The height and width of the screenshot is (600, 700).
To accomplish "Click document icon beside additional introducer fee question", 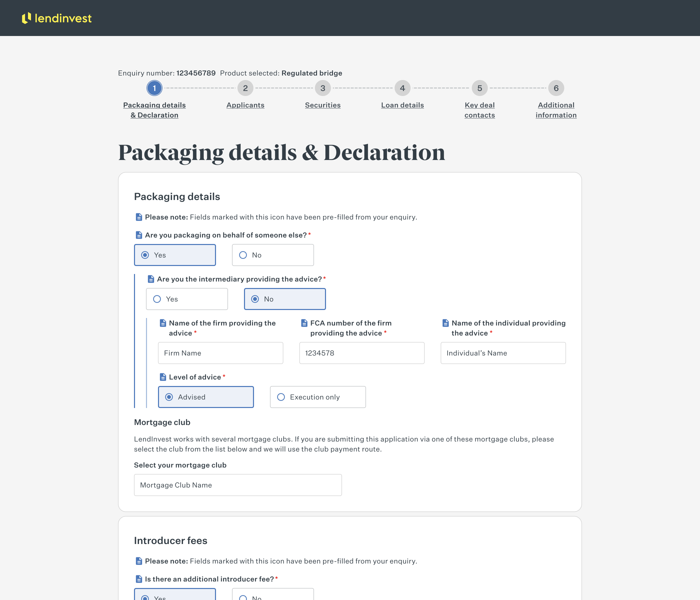I will coord(139,579).
